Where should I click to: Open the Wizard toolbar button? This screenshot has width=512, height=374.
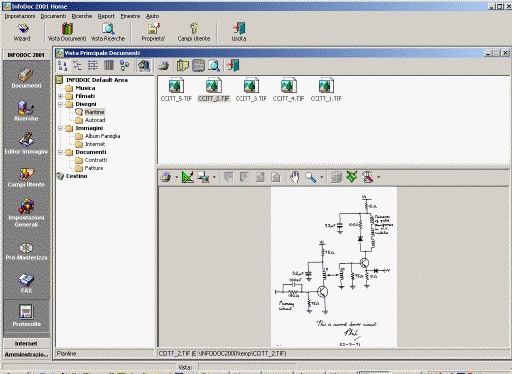[22, 32]
